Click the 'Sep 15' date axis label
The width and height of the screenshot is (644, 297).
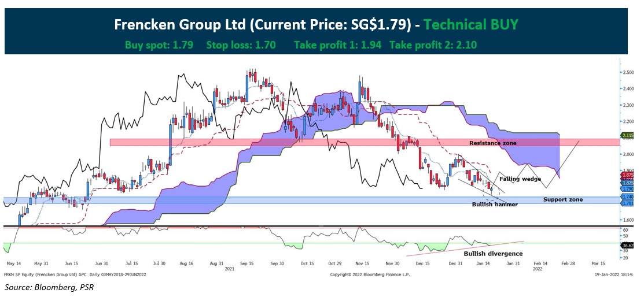[248, 263]
